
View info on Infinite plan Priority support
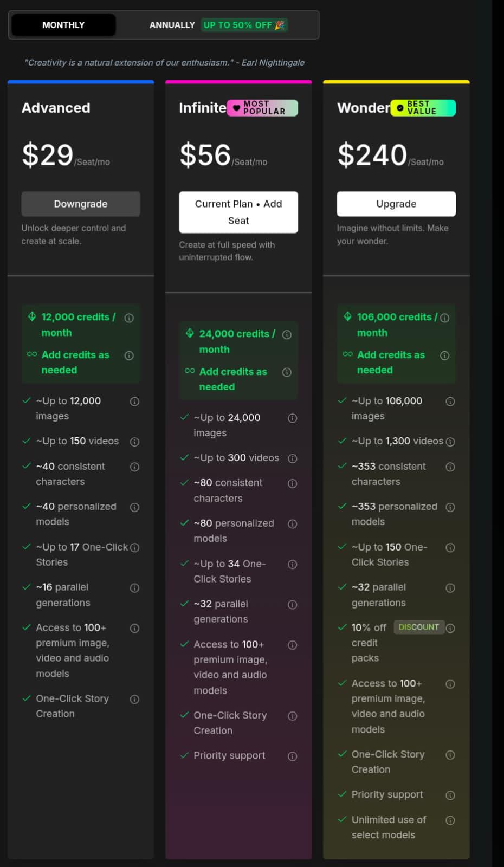[293, 756]
